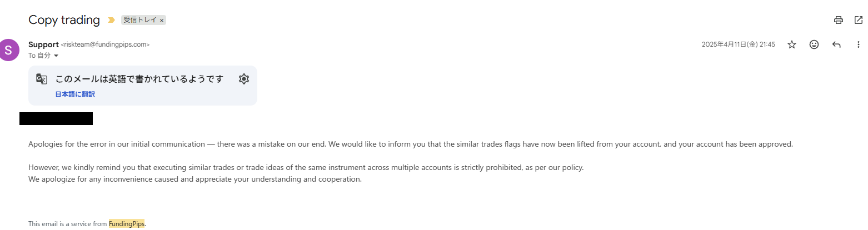Click the 受信トレイ label chip
Viewport: 868px width, 230px height.
pos(140,20)
